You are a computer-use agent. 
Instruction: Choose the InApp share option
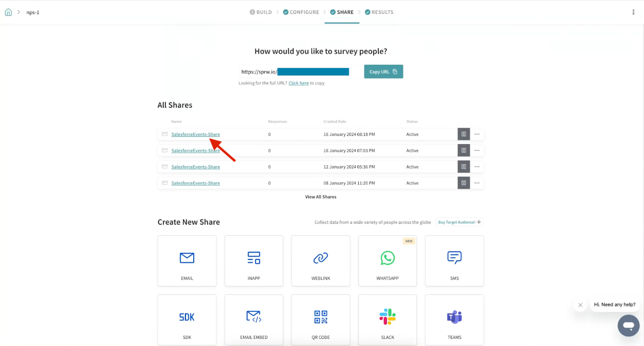(x=254, y=261)
